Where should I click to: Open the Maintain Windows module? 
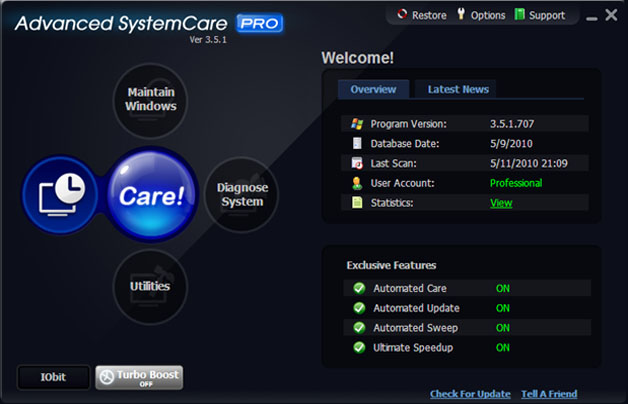click(151, 100)
